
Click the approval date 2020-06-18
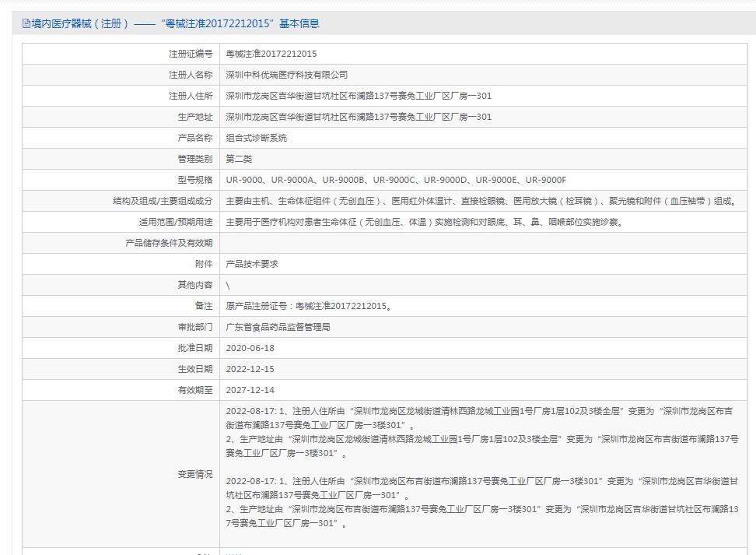[250, 348]
